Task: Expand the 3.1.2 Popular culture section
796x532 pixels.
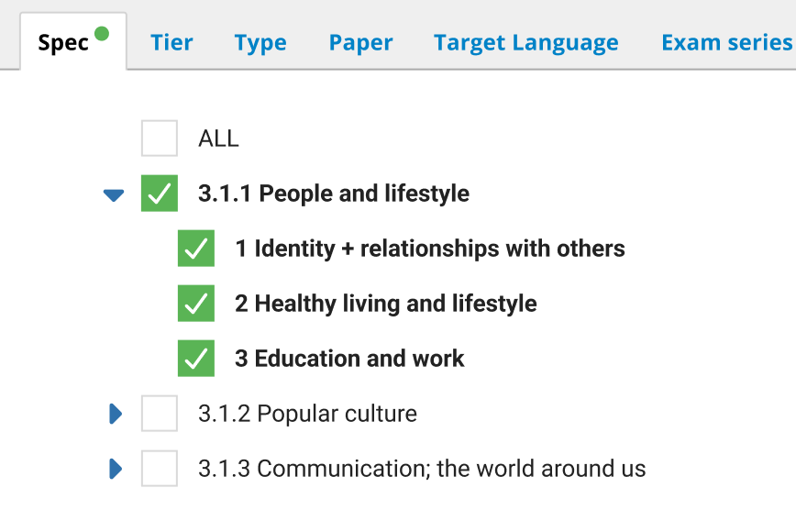Action: pyautogui.click(x=115, y=414)
